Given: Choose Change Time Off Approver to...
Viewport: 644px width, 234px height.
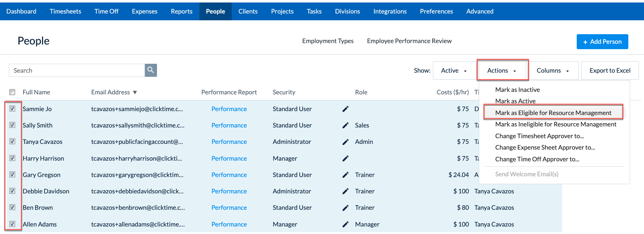Looking at the screenshot, I should click(537, 159).
